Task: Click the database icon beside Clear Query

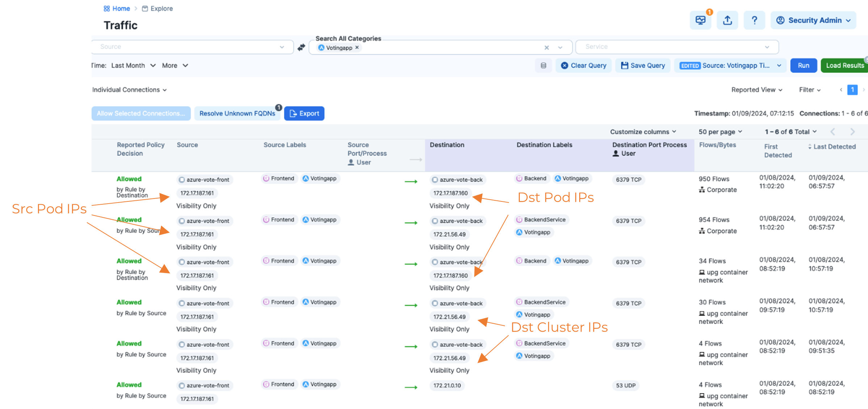Action: (x=543, y=65)
